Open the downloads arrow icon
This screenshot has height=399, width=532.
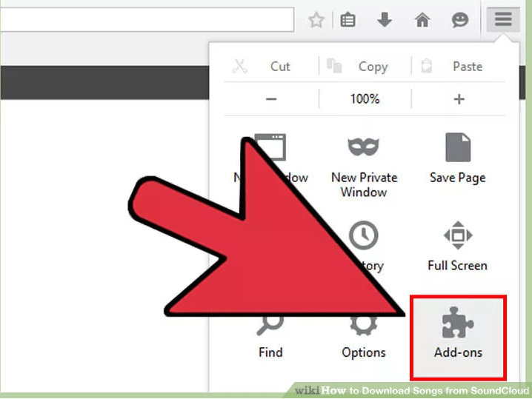click(x=385, y=20)
